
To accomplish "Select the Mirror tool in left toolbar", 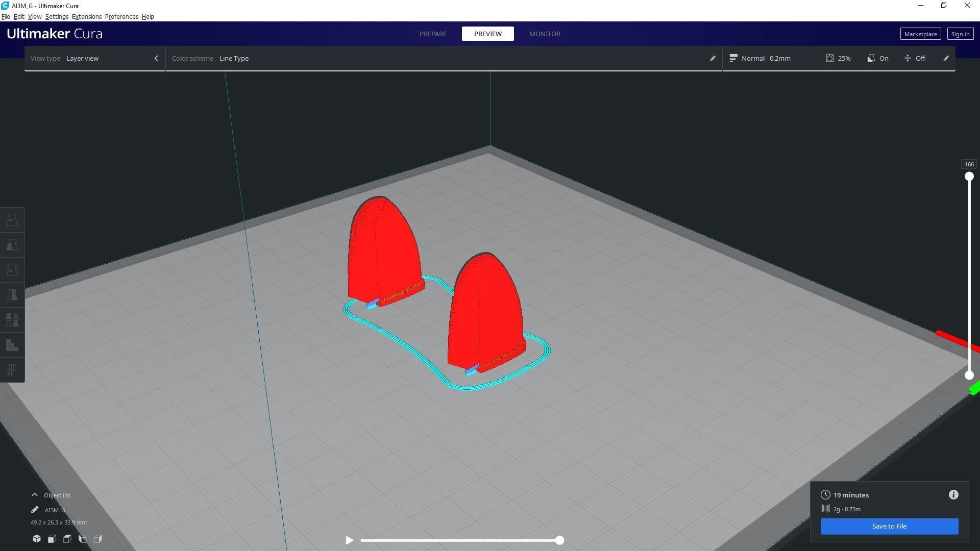I will (12, 295).
